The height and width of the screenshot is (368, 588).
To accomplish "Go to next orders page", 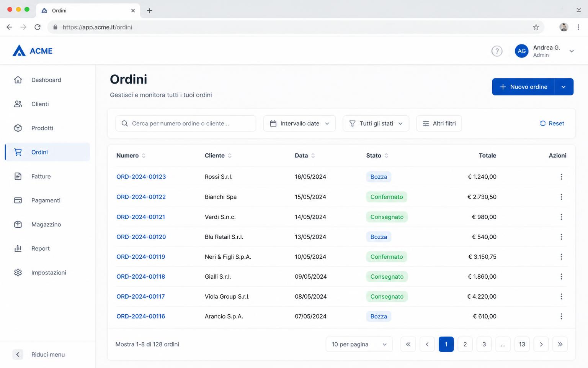I will 541,344.
